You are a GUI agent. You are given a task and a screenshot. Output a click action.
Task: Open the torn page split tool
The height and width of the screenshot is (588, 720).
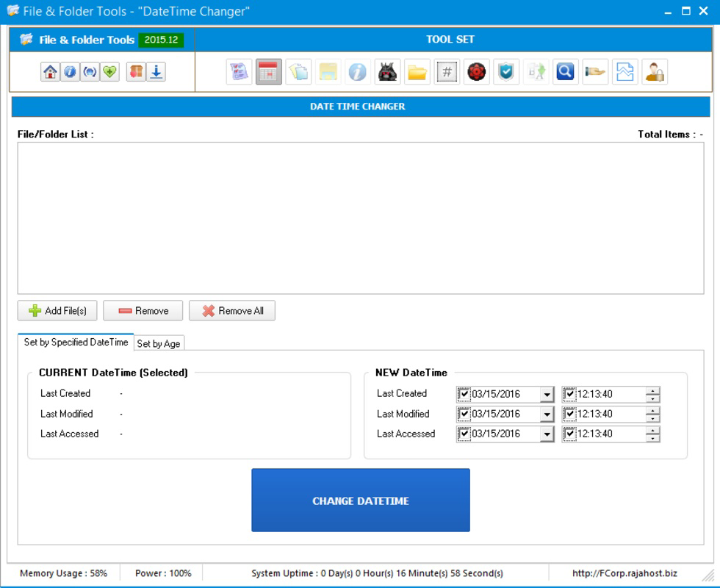(x=625, y=72)
